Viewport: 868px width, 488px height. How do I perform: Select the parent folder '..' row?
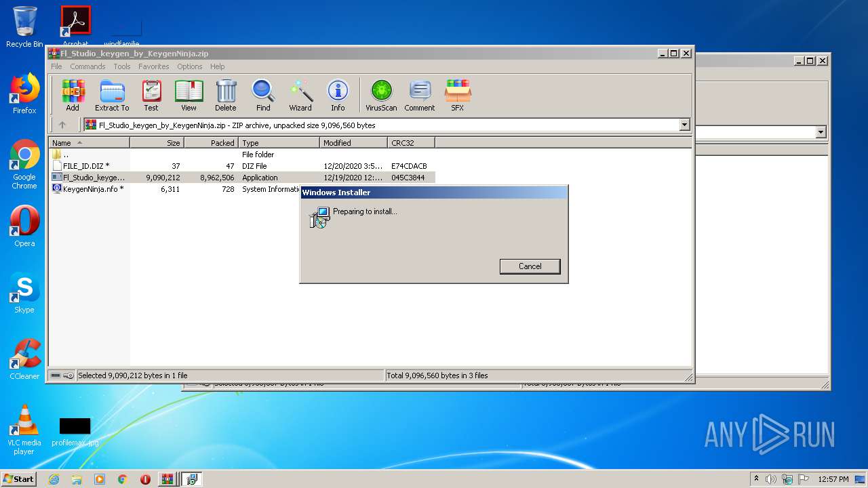point(242,155)
